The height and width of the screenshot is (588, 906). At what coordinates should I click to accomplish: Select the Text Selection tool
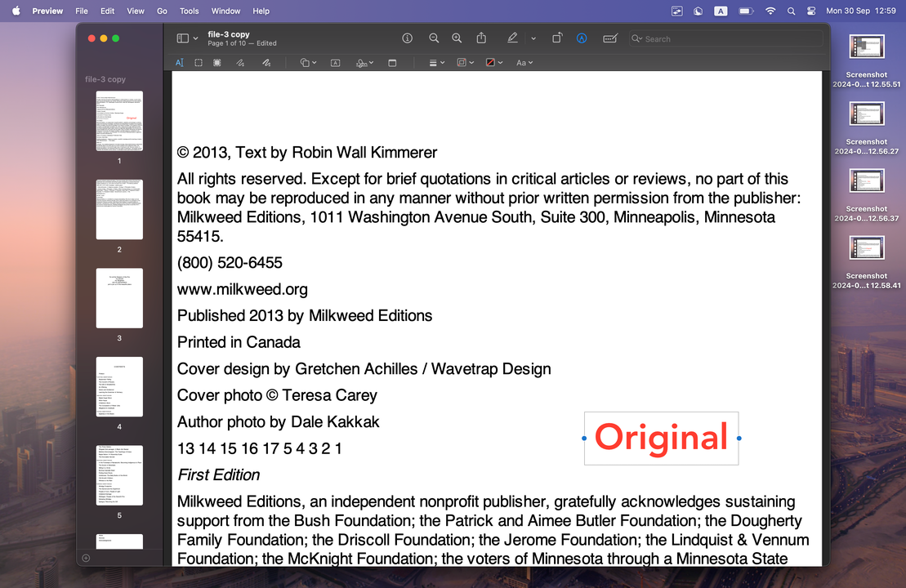pyautogui.click(x=180, y=62)
